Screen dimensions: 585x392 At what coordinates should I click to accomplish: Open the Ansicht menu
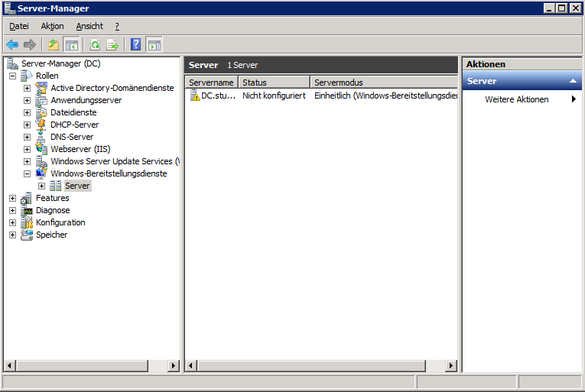pos(89,26)
